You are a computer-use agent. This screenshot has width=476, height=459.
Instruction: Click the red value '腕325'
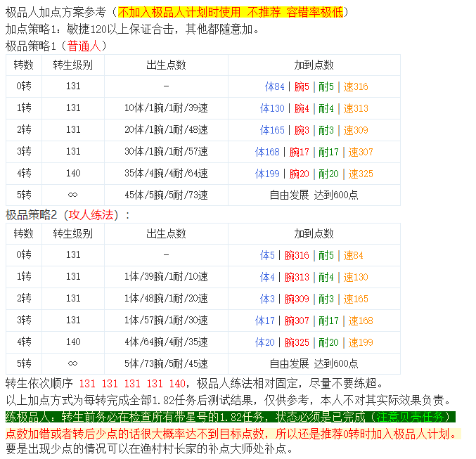297,342
